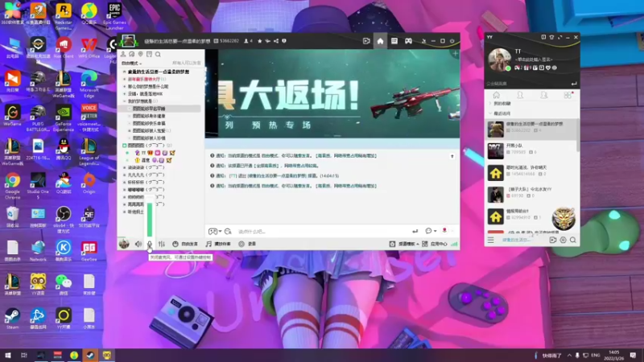This screenshot has height=362, width=644.
Task: Click the signature field under TT's name
Action: (534, 60)
